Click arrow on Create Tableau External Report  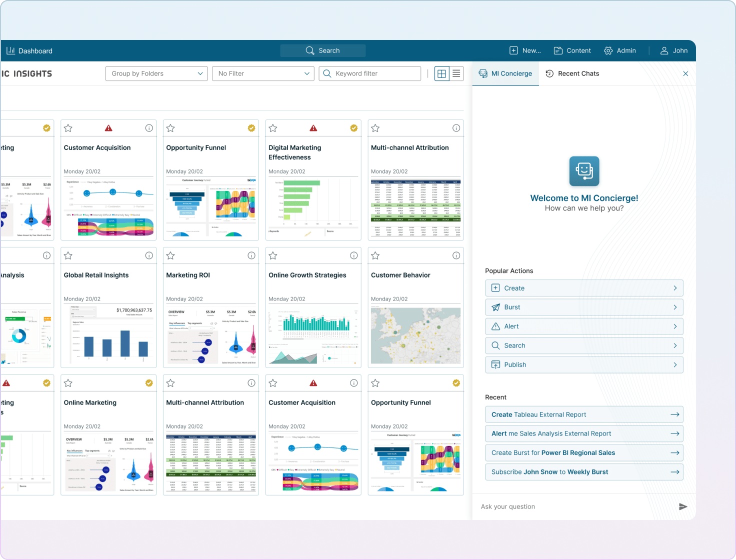click(x=675, y=414)
